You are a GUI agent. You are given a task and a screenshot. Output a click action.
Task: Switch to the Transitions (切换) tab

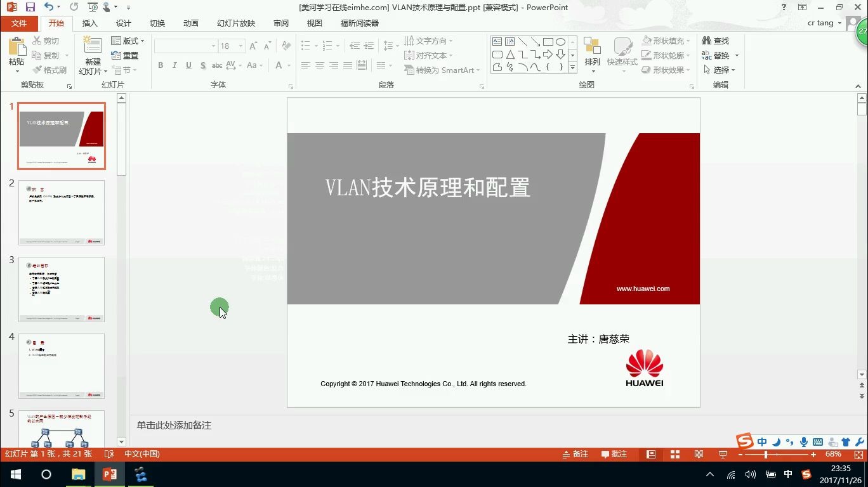(x=157, y=23)
